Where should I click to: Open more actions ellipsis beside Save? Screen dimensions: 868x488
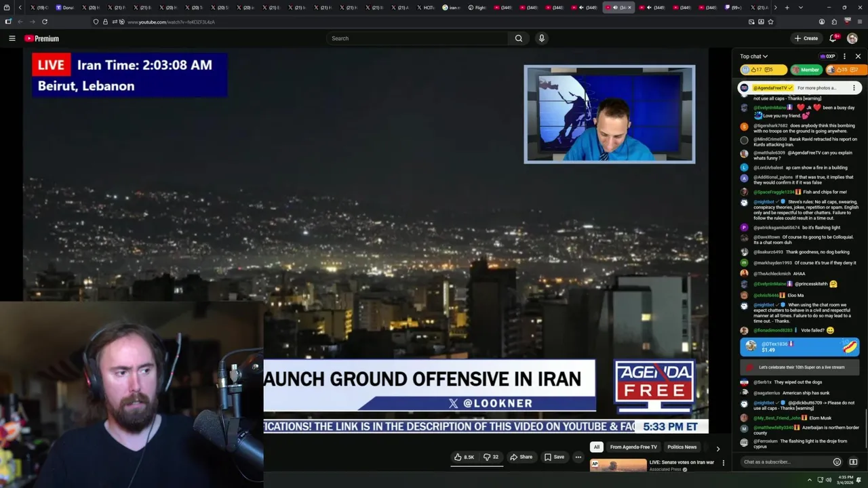point(578,457)
